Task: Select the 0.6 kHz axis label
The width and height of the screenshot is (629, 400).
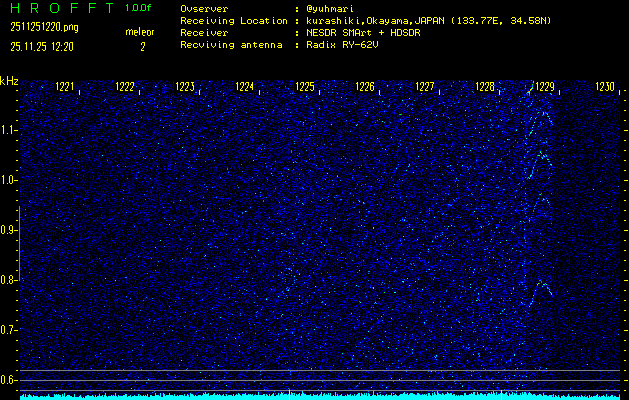Action: [x=9, y=380]
